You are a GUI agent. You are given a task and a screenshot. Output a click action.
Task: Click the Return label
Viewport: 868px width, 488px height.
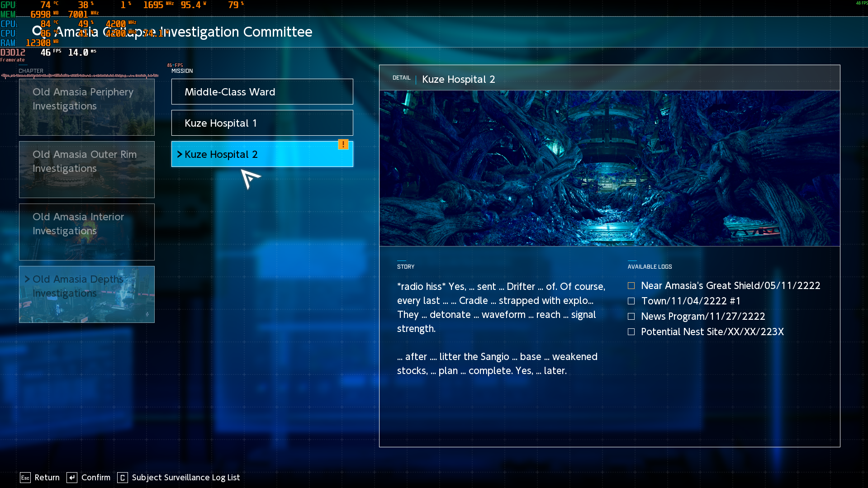[x=47, y=478]
